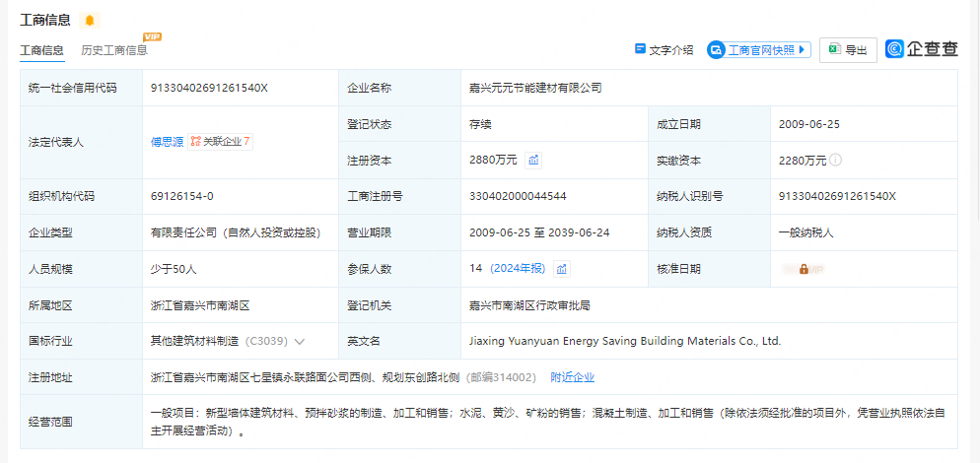
Task: Export data with the 导出 button
Action: tap(848, 49)
